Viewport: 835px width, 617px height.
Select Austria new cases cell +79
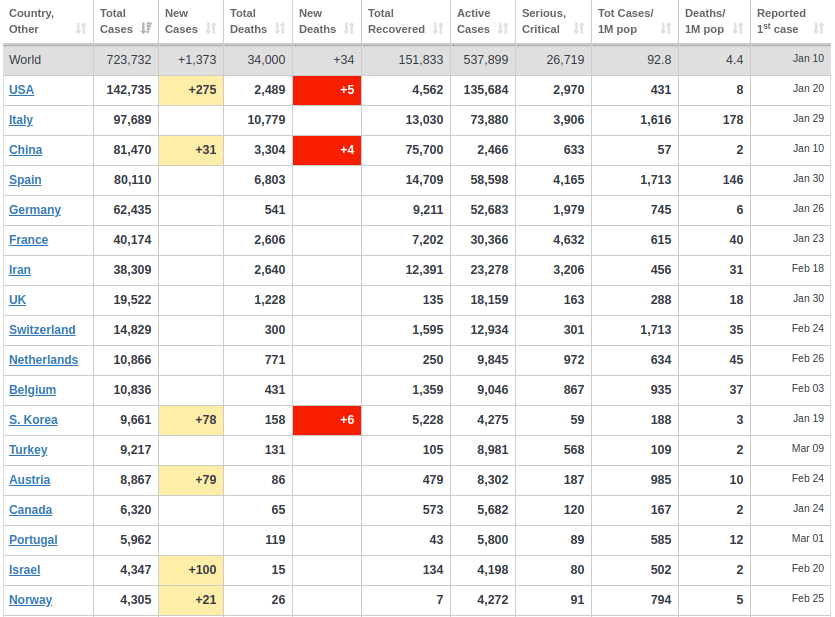pos(191,480)
